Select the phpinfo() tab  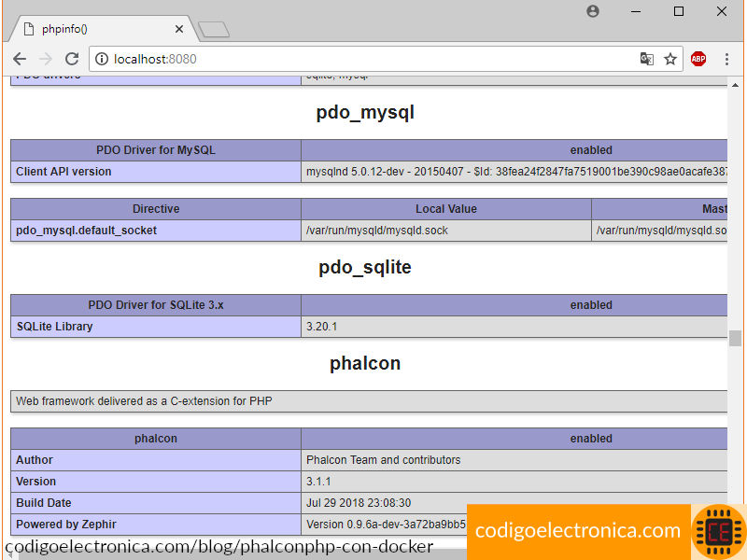coord(104,29)
